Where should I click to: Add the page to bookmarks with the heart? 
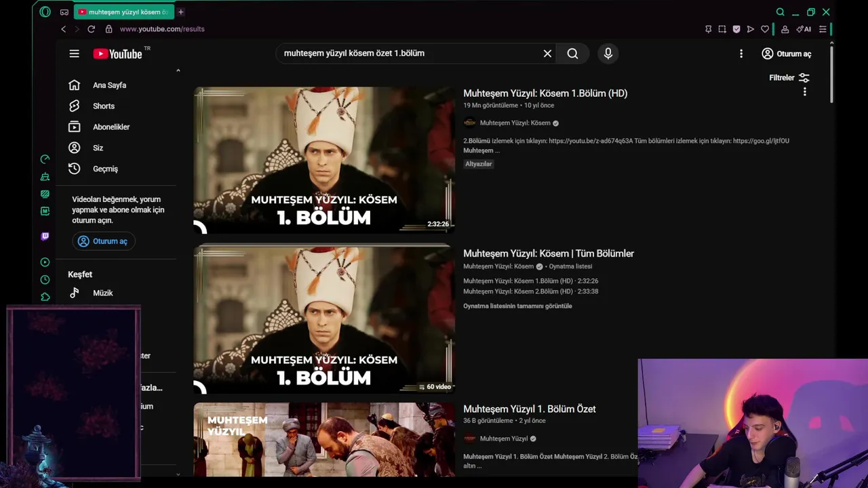765,29
